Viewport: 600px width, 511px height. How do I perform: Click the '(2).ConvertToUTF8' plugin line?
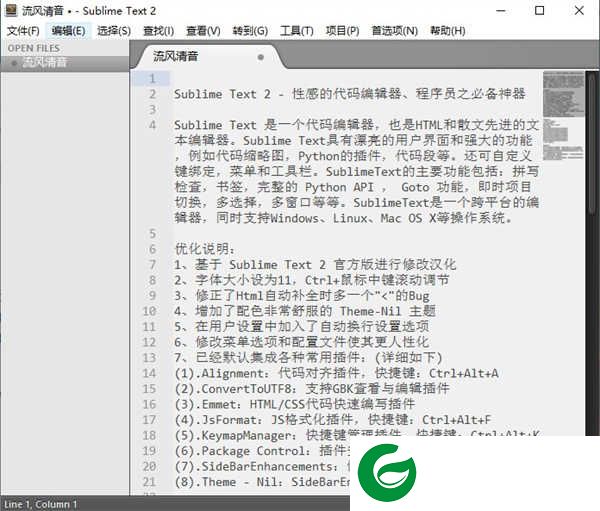(311, 389)
